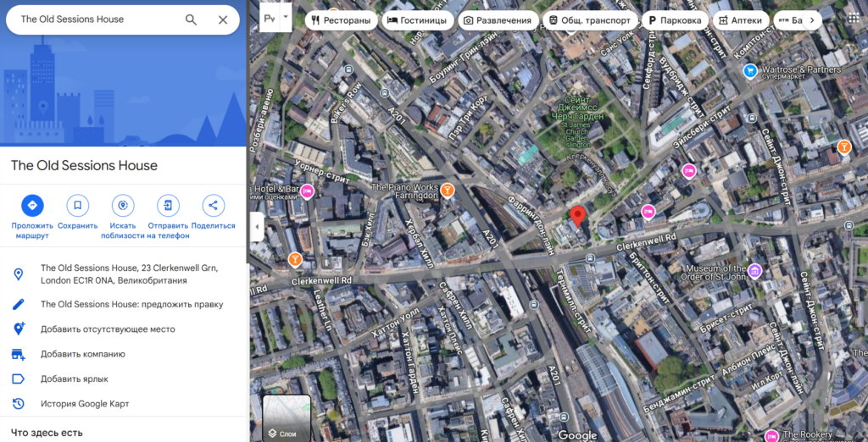Click the search magnifier icon

[x=191, y=19]
